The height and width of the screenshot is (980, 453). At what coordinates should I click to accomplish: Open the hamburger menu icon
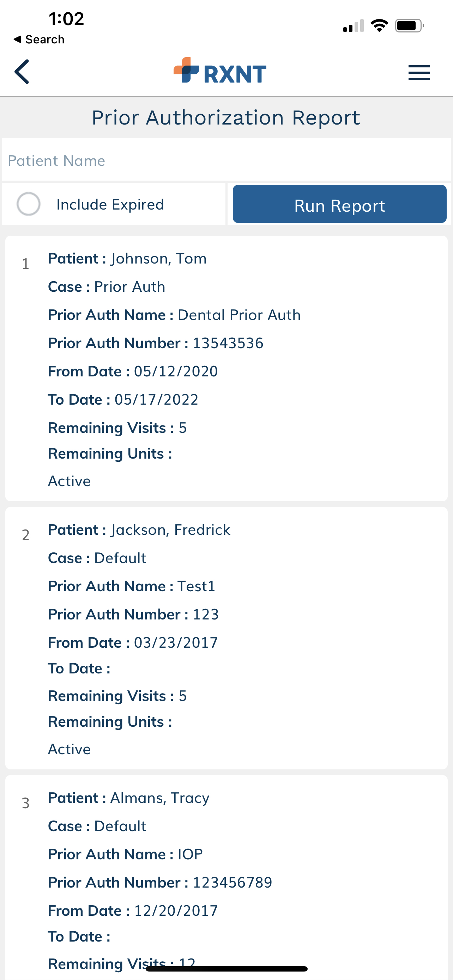click(419, 73)
